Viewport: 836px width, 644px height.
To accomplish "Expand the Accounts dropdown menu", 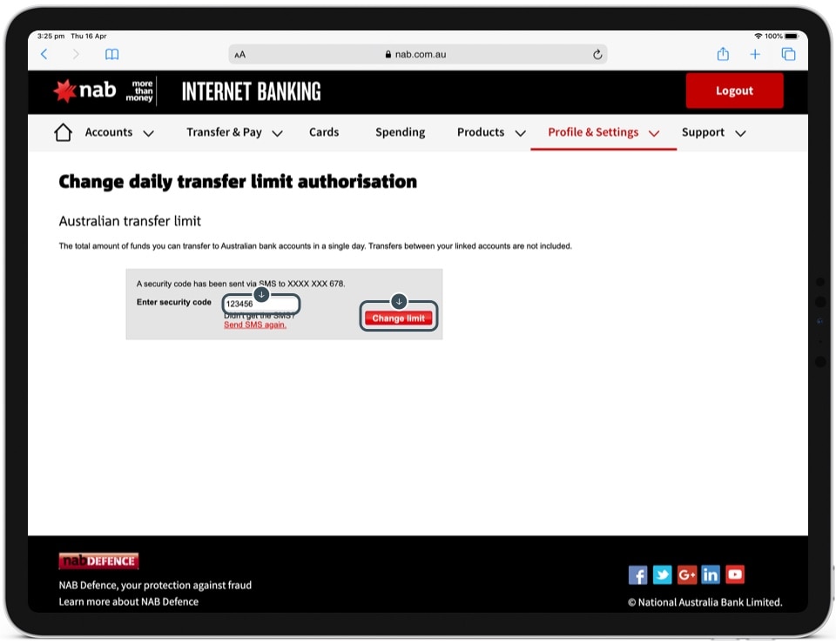I will coord(119,132).
